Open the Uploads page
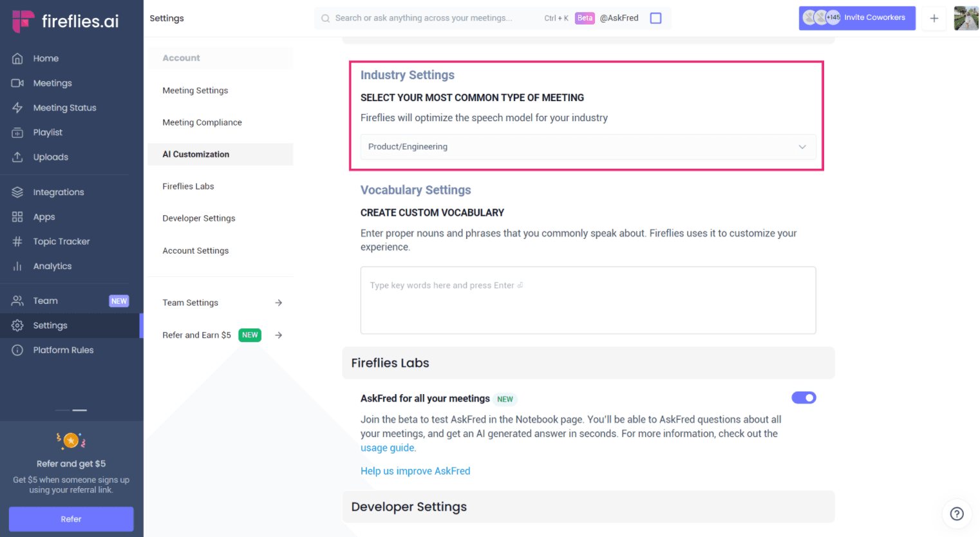980x537 pixels. [x=51, y=156]
